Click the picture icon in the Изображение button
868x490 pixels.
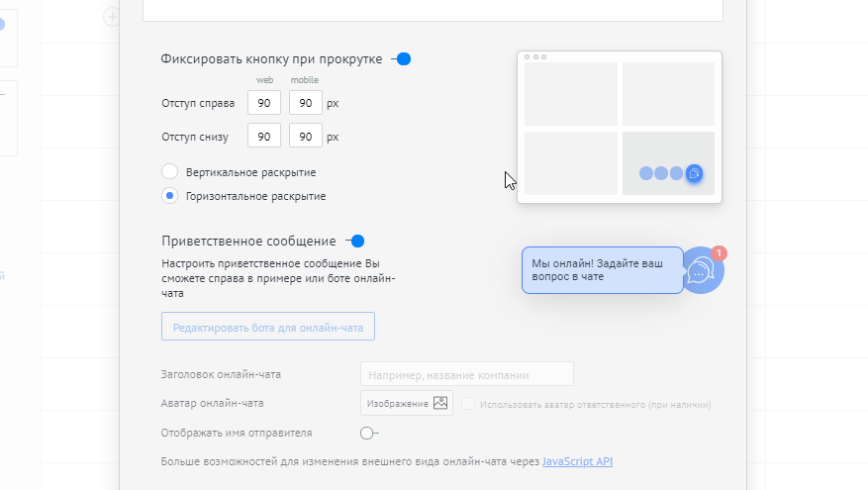click(x=440, y=403)
